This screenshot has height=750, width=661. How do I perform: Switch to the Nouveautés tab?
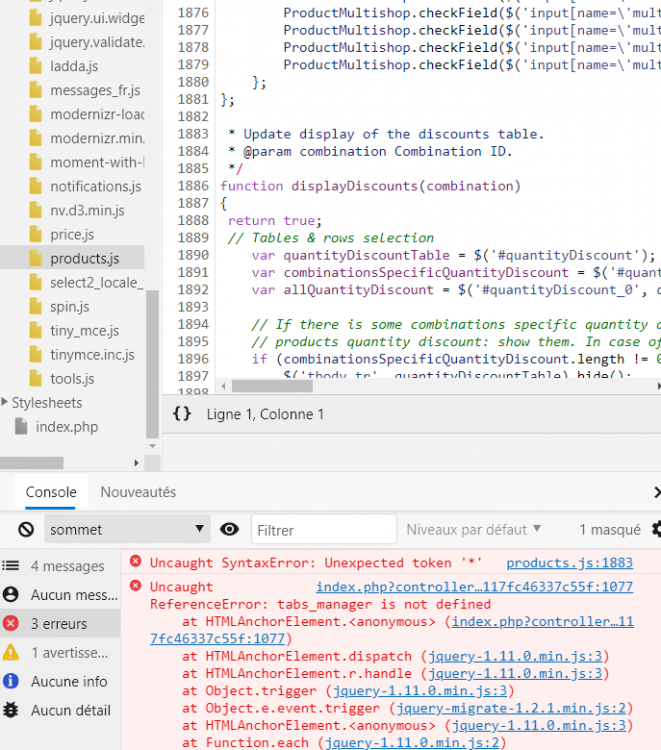[x=138, y=492]
